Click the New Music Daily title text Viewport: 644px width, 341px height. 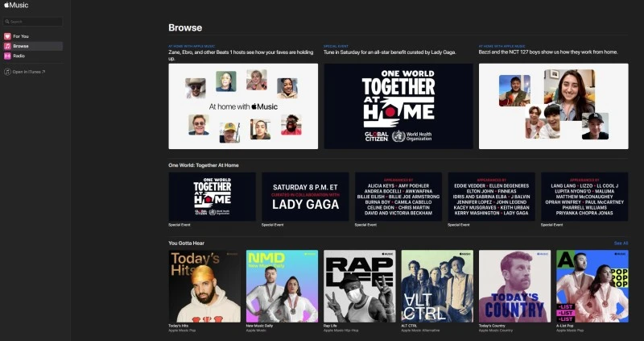(x=259, y=326)
